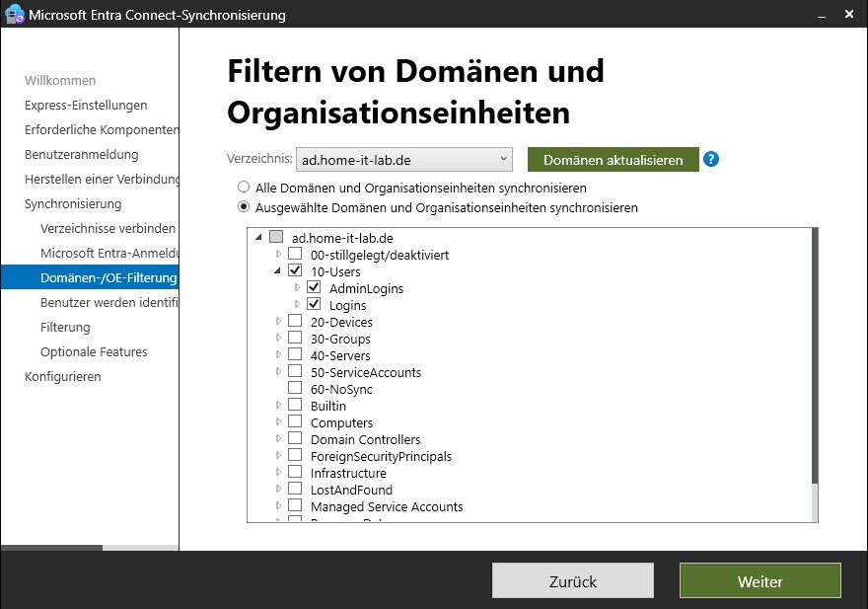868x609 pixels.
Task: Check the Builtin checkbox
Action: pyautogui.click(x=295, y=405)
